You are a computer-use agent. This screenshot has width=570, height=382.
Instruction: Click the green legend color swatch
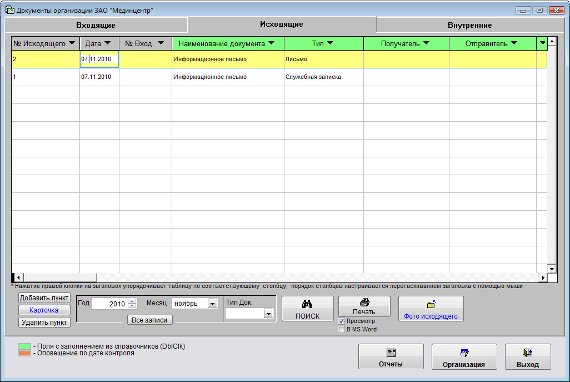point(24,347)
